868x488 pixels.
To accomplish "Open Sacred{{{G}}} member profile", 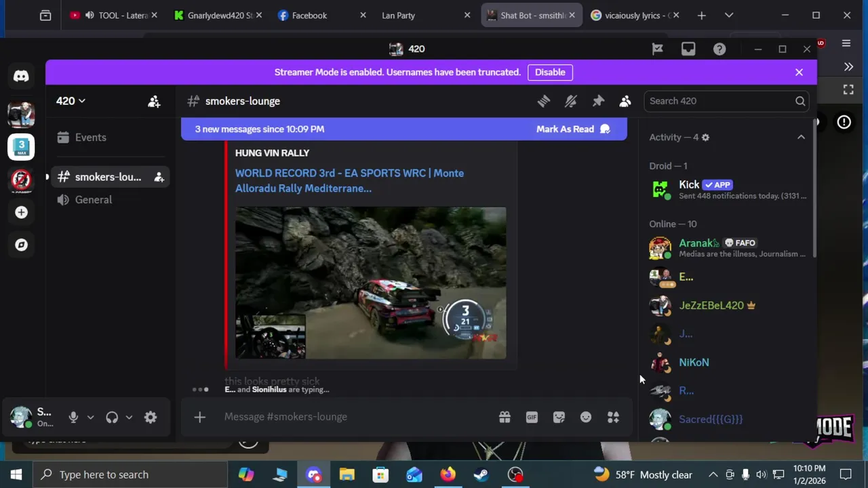I will (729, 420).
